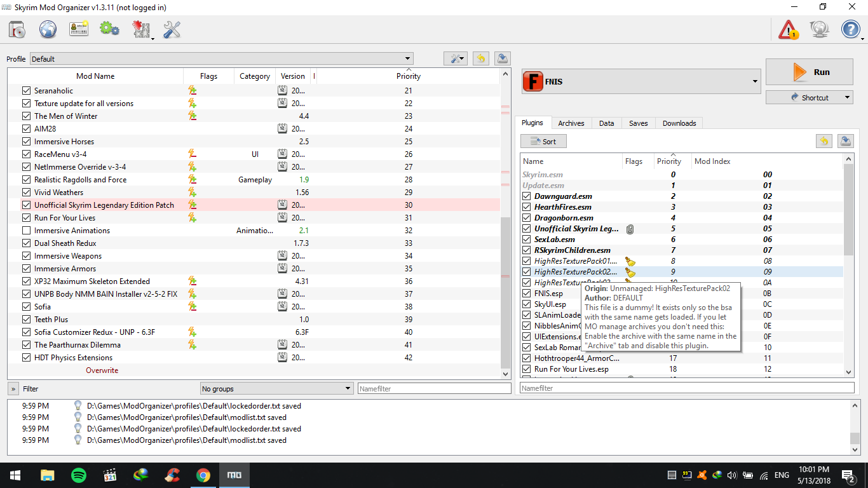Uncheck the Vivid Weathers mod

pos(26,193)
